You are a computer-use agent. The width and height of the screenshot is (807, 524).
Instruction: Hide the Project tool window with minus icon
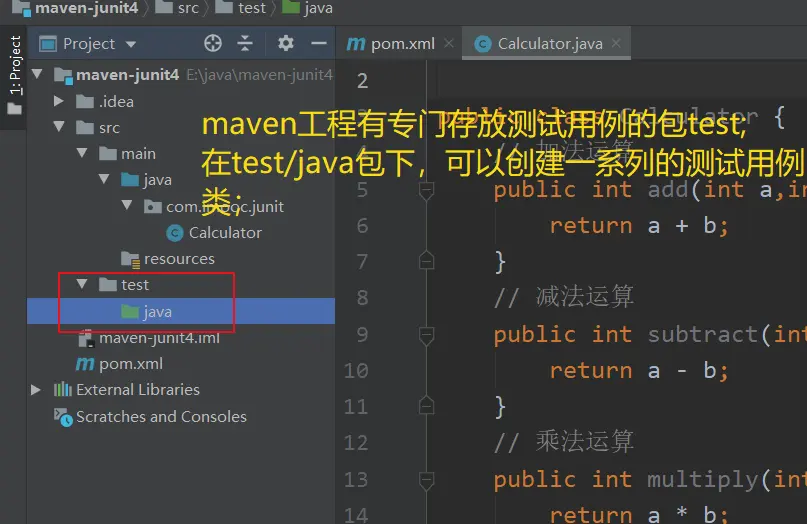tap(318, 43)
